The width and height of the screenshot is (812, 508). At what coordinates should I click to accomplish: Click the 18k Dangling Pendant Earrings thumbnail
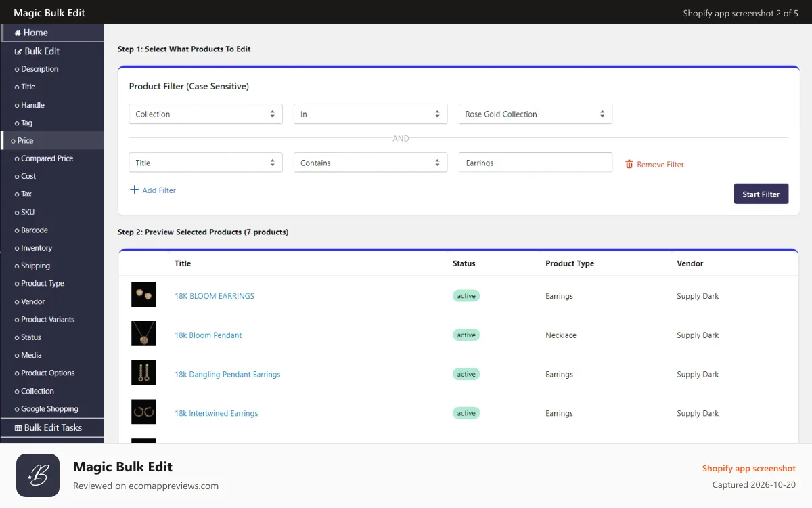point(143,373)
